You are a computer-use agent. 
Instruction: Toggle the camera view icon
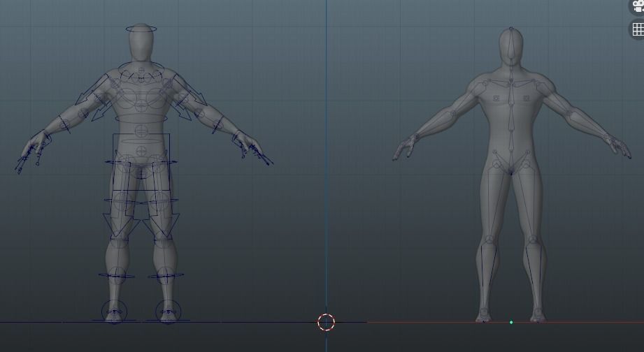[638, 7]
